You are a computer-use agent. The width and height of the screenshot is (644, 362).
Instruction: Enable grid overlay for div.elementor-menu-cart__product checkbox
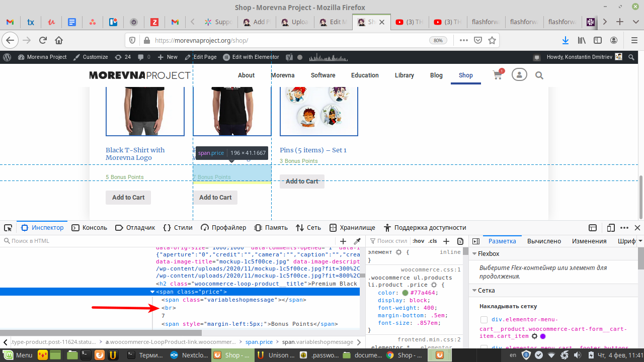pos(484,320)
